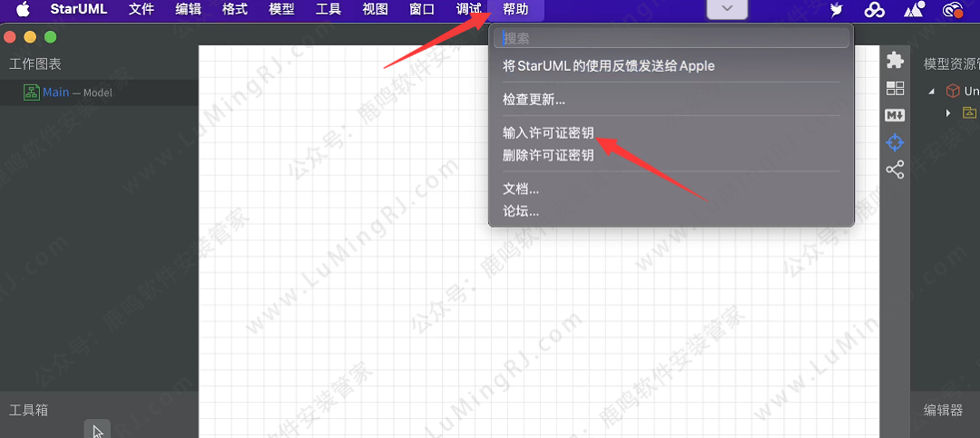The image size is (980, 438).
Task: Open the 模型 menu
Action: (x=281, y=9)
